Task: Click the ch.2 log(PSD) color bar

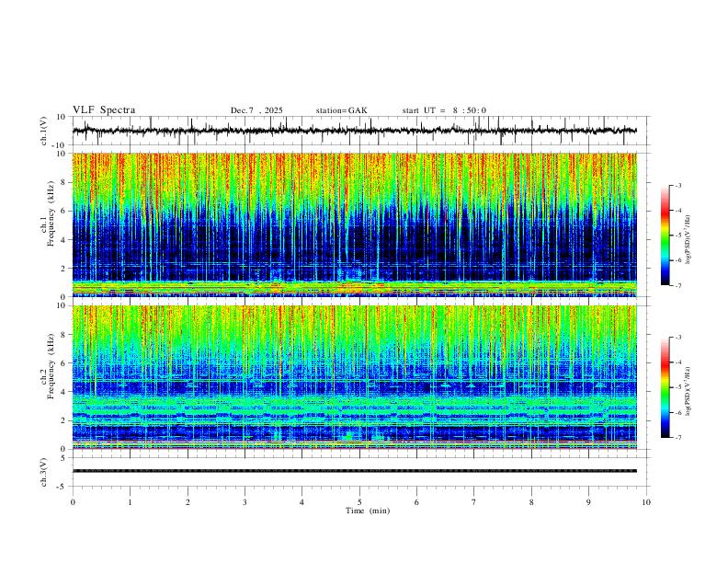Action: 665,387
